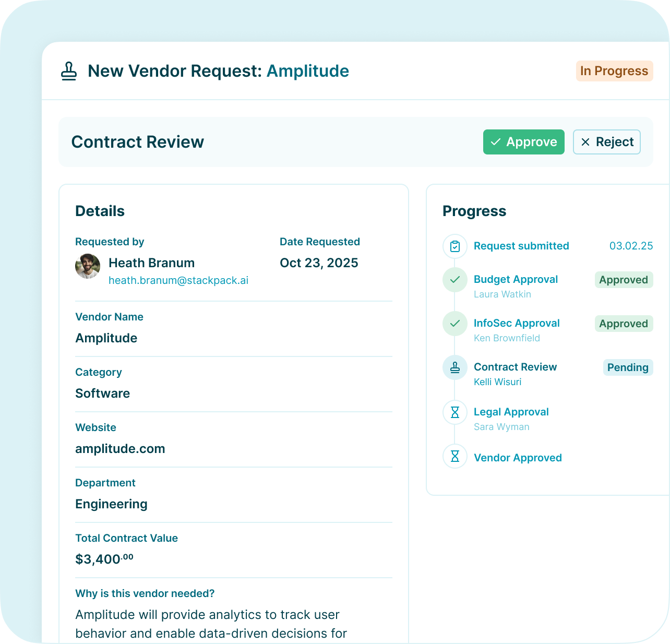Open the Legal Approval step

511,412
